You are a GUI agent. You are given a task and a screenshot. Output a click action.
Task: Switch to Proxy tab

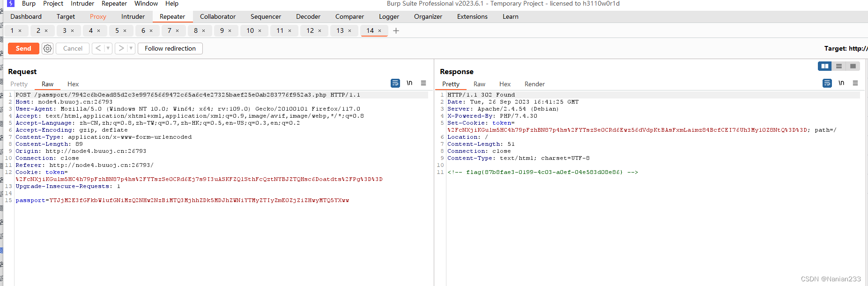(98, 16)
